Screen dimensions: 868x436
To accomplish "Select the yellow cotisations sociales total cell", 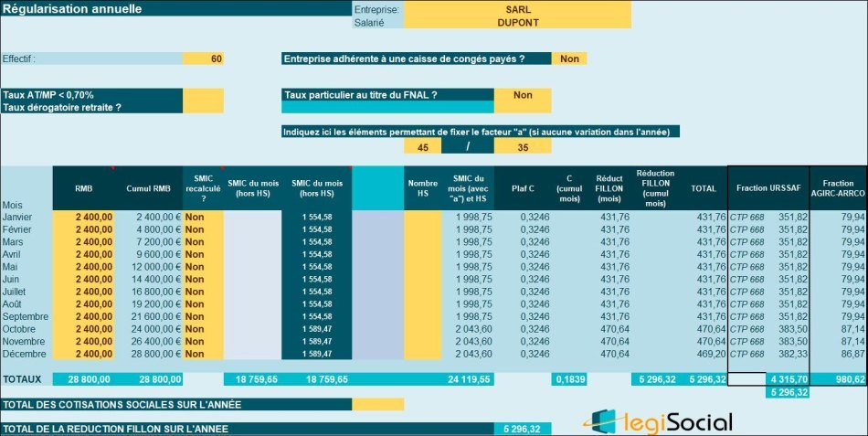I will [x=377, y=404].
